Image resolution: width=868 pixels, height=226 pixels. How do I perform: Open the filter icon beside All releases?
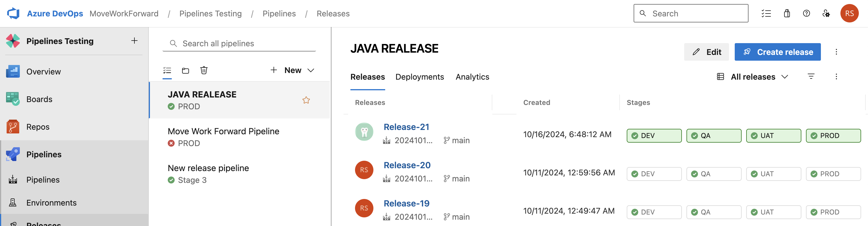[811, 76]
